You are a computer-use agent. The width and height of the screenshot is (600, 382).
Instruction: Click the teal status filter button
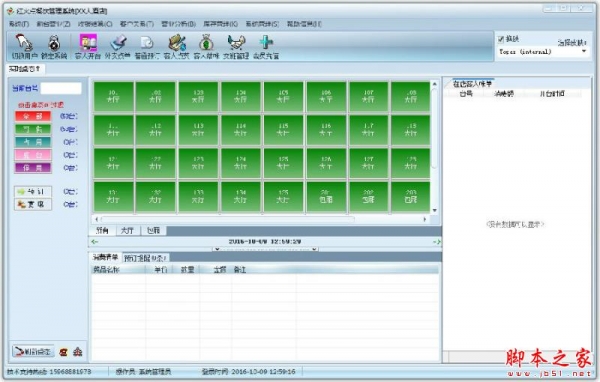[33, 142]
